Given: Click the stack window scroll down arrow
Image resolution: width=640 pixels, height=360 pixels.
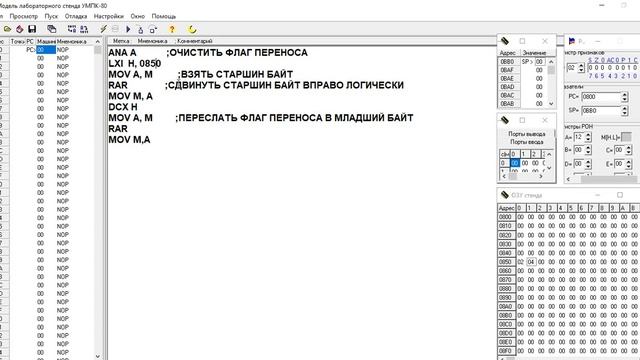Looking at the screenshot, I should click(551, 104).
